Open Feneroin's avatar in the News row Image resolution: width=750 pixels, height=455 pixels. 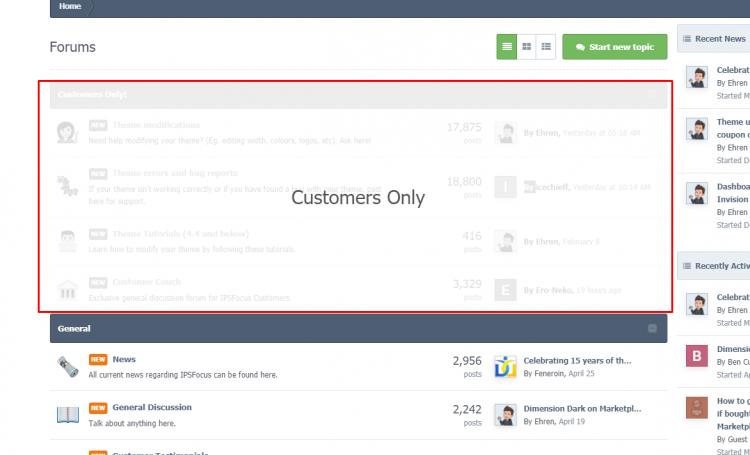(506, 367)
